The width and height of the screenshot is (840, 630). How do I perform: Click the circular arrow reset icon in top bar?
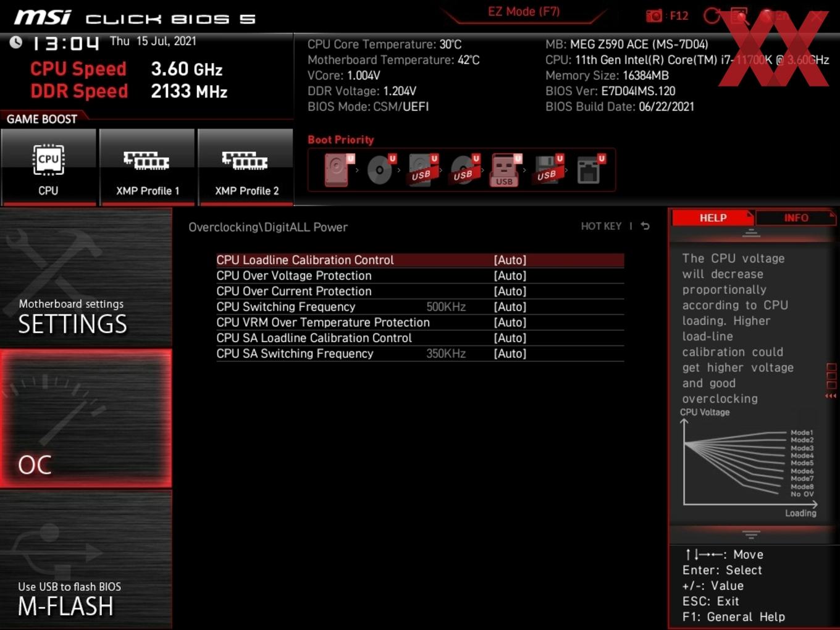point(712,16)
